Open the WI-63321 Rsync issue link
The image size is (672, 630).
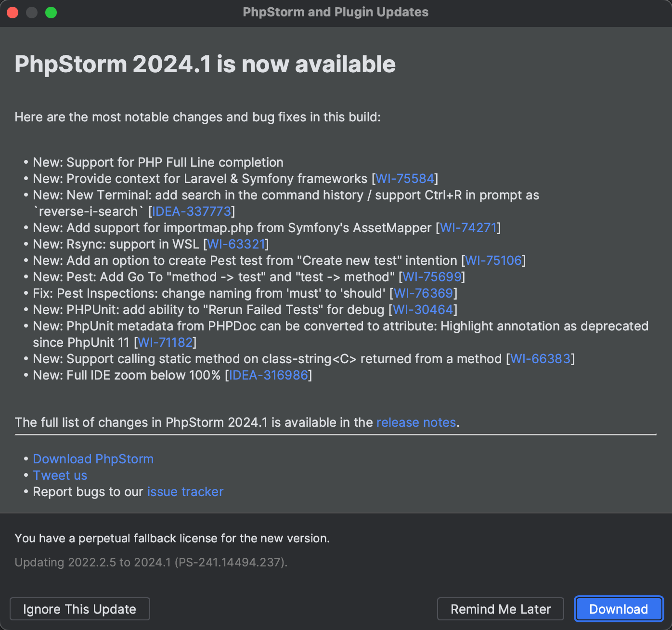tap(235, 244)
